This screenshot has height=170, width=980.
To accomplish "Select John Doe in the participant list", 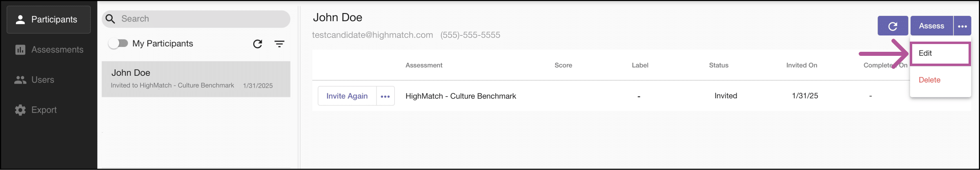I will [x=196, y=79].
